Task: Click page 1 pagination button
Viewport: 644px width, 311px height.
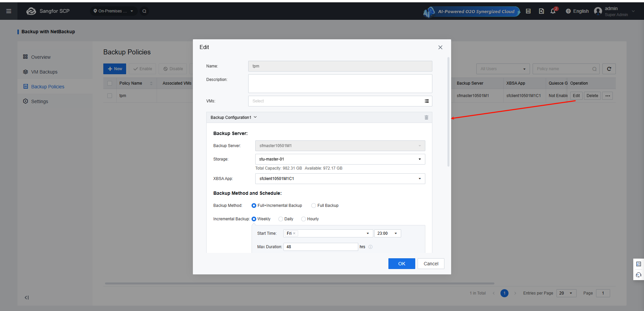Action: pyautogui.click(x=504, y=293)
